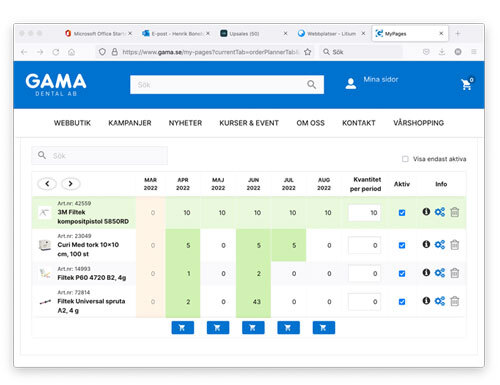Delete the Curi Med tork row
This screenshot has width=500, height=385.
[455, 245]
